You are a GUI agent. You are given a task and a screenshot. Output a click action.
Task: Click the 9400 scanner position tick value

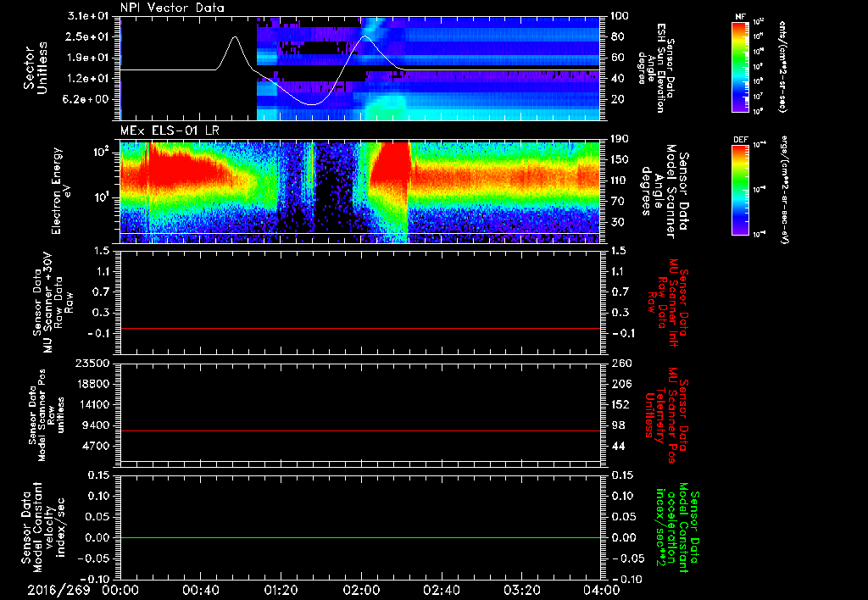pos(95,425)
